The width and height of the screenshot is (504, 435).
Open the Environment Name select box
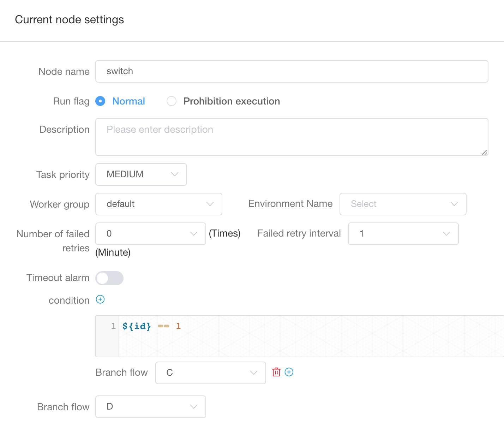[403, 204]
